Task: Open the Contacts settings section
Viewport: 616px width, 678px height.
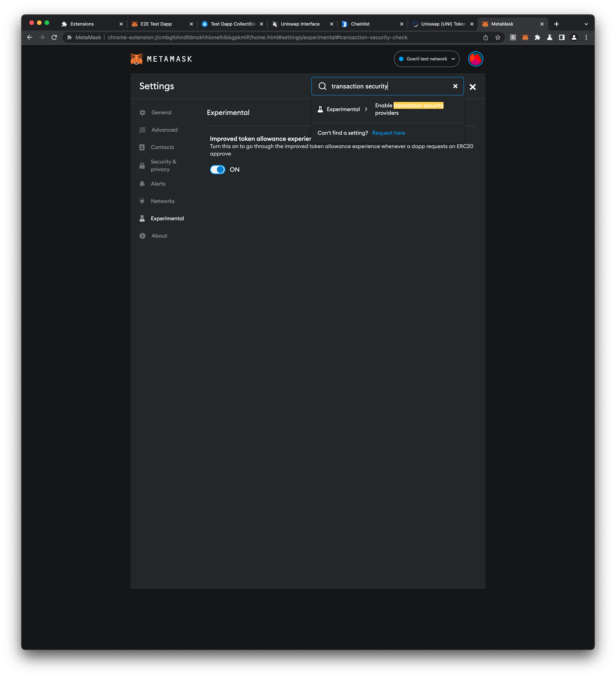Action: click(162, 147)
